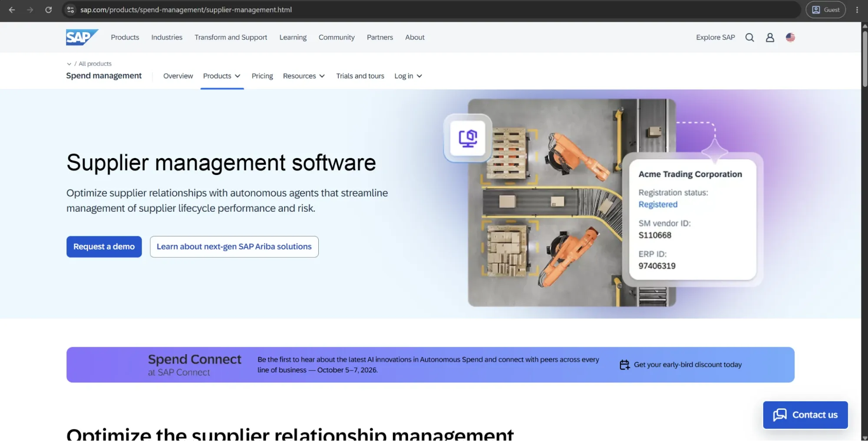Open the Community menu
The height and width of the screenshot is (441, 868).
pos(337,37)
